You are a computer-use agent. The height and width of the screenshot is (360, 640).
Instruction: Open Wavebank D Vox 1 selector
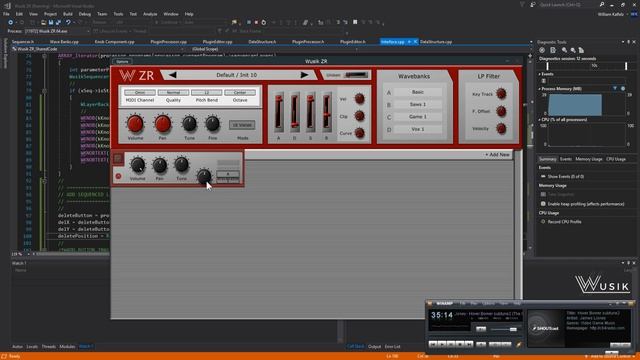click(418, 129)
